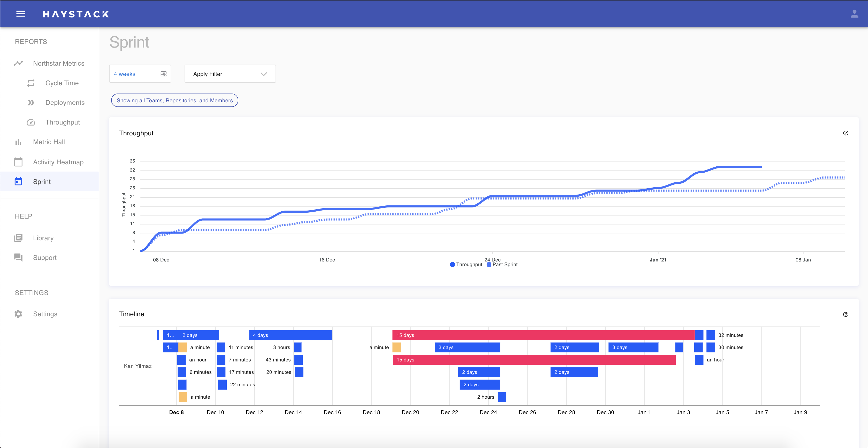Click the Timeline help question icon
The image size is (868, 448).
(x=846, y=314)
